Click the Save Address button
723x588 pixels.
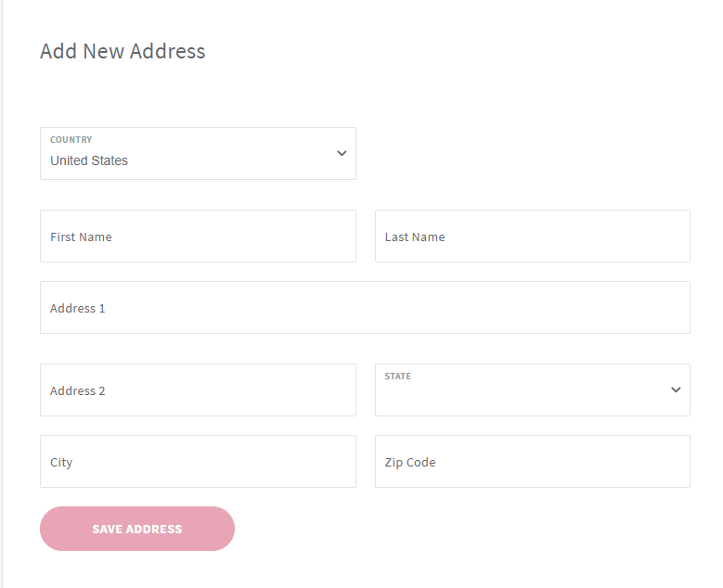pyautogui.click(x=137, y=529)
